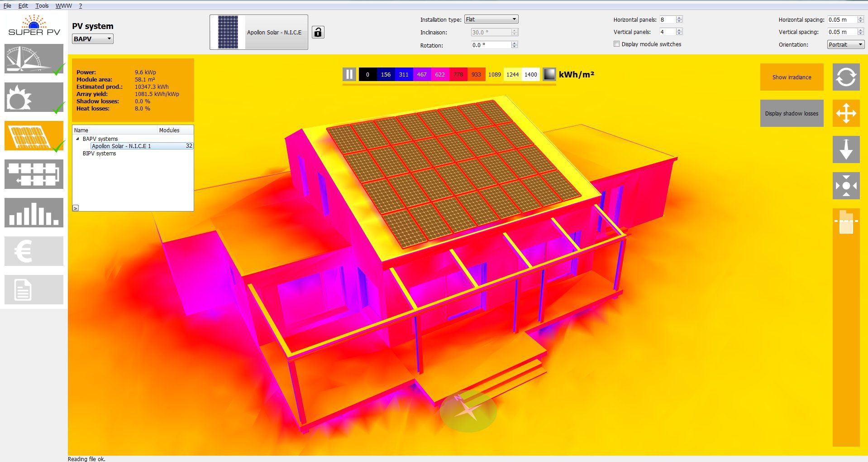Open the Edit menu

[23, 6]
